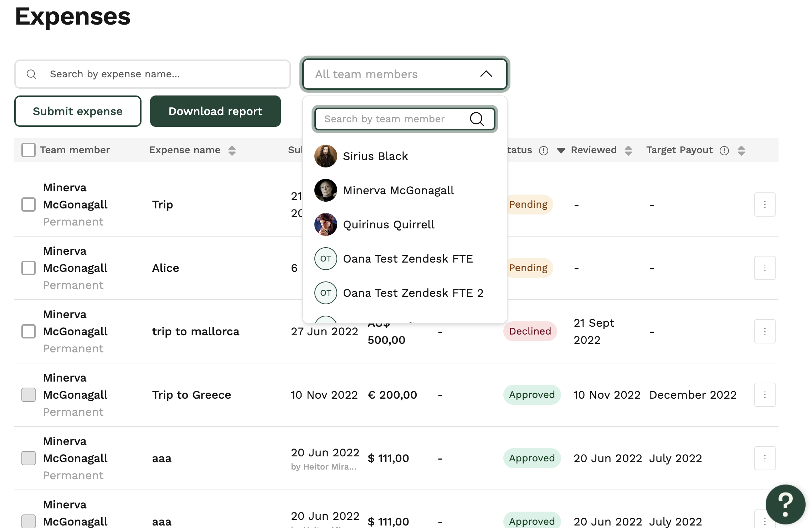Focus the Search by team member field

405,119
